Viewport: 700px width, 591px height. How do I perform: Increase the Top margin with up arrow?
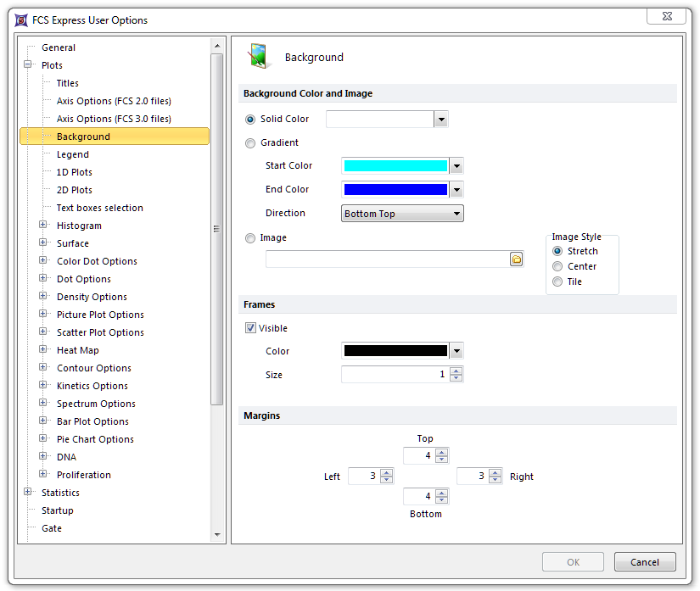(441, 452)
